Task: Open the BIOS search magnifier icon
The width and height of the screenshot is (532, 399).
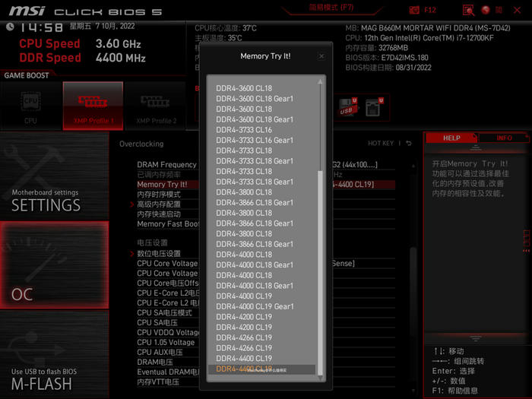Action: coord(468,10)
